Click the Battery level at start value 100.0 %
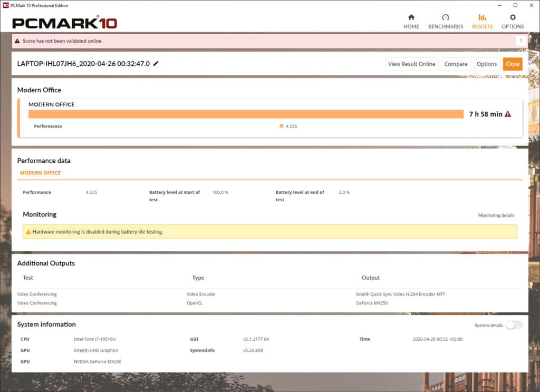Viewport: 540px width, 392px height. coord(220,192)
